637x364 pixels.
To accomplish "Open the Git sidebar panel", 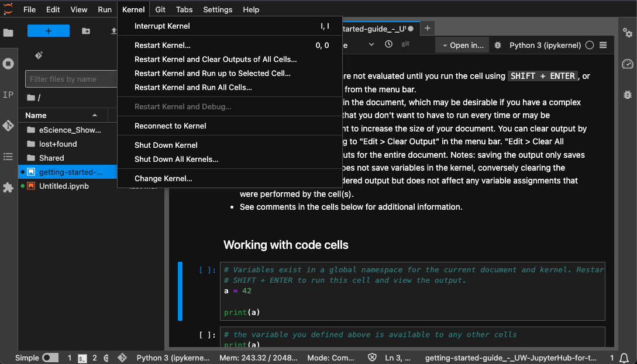I will (8, 125).
